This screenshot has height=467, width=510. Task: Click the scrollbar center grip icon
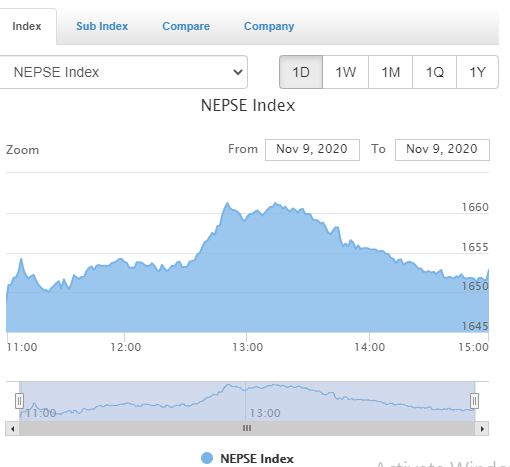(247, 428)
